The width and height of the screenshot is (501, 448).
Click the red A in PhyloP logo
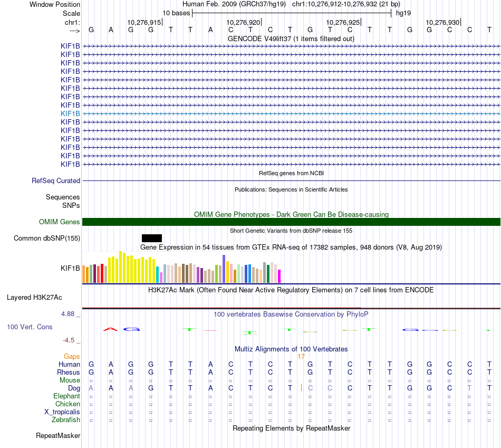(111, 329)
